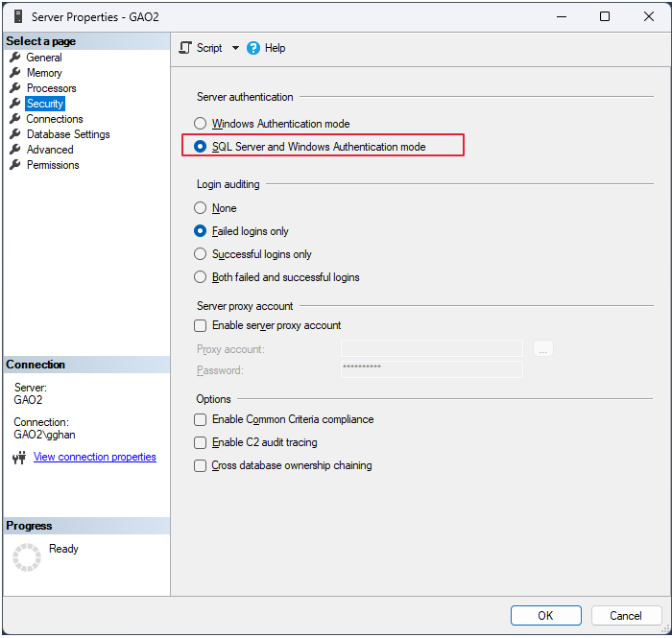Close the Server Properties window
The image size is (672, 638).
tap(649, 16)
